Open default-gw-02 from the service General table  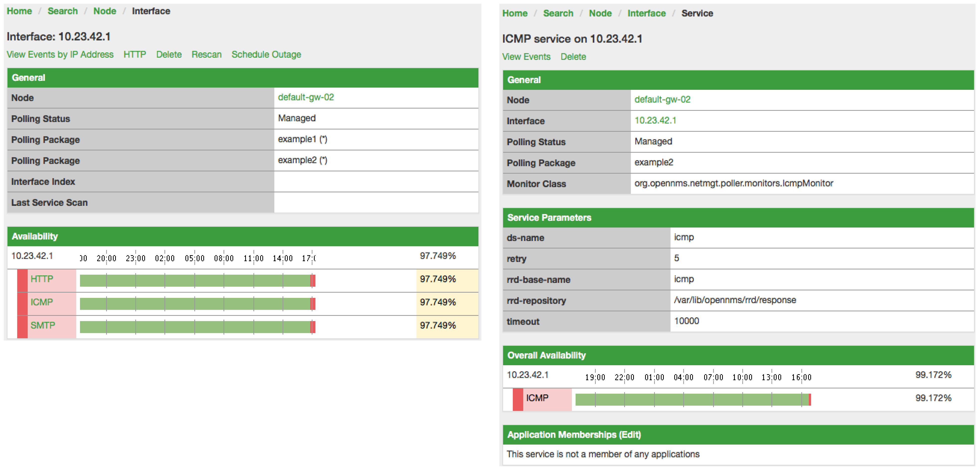[663, 99]
